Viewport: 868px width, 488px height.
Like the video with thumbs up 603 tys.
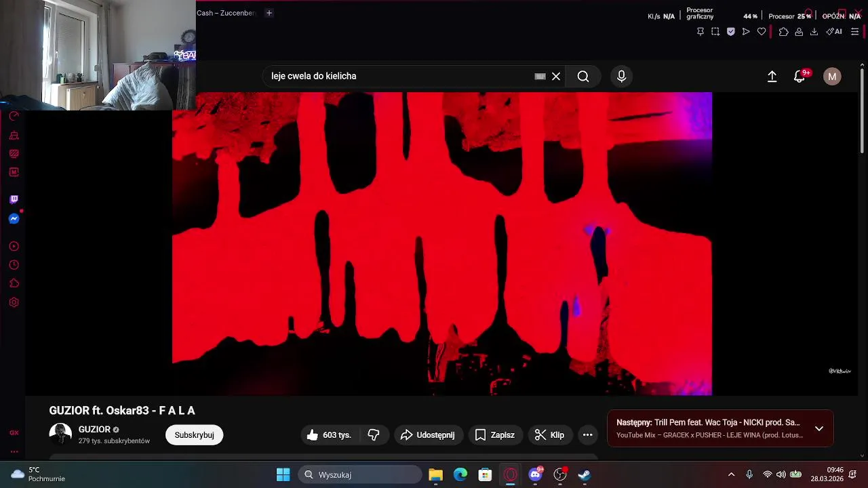tap(329, 435)
